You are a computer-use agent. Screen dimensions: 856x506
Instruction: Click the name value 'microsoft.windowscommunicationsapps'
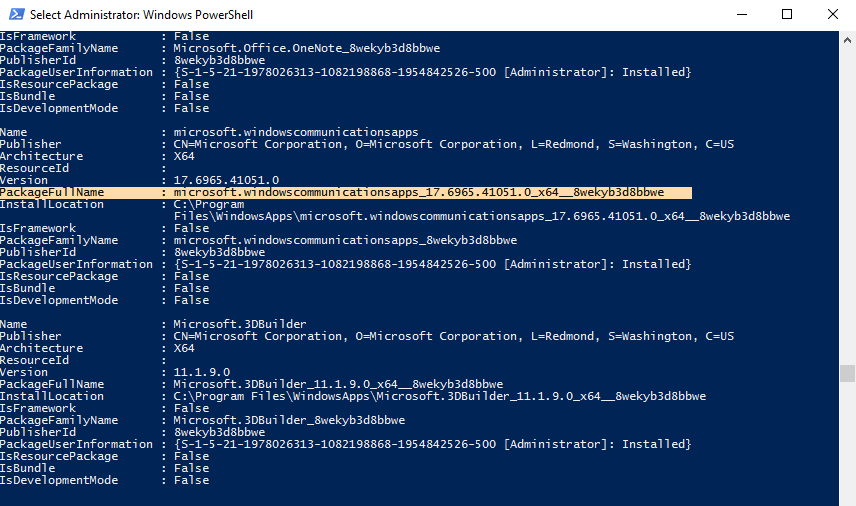coord(296,132)
